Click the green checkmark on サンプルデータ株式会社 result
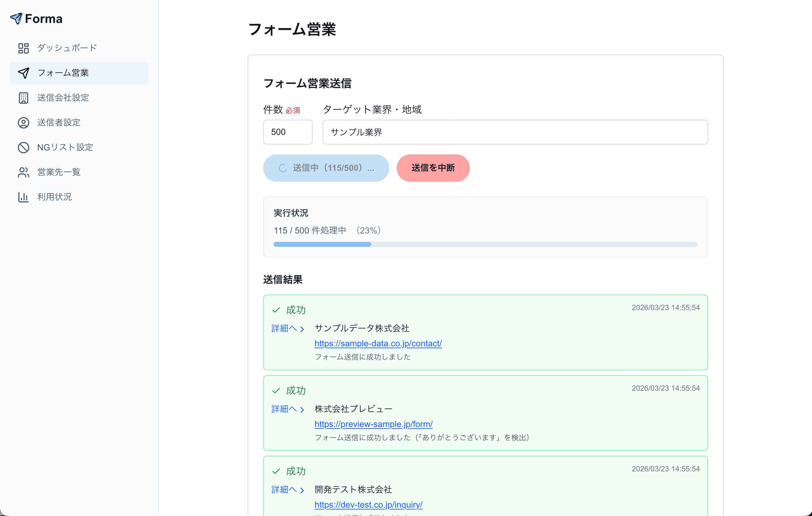The width and height of the screenshot is (812, 516). (276, 309)
